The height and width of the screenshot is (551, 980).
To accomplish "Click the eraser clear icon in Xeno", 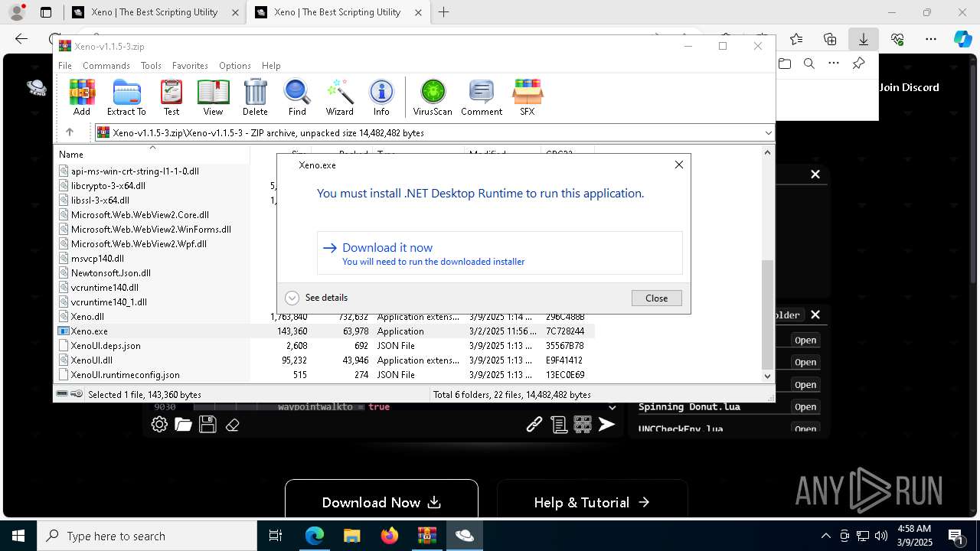I will tap(233, 425).
